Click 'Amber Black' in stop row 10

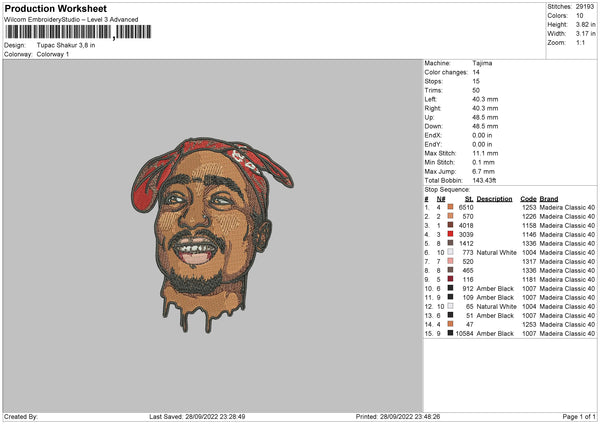[495, 289]
